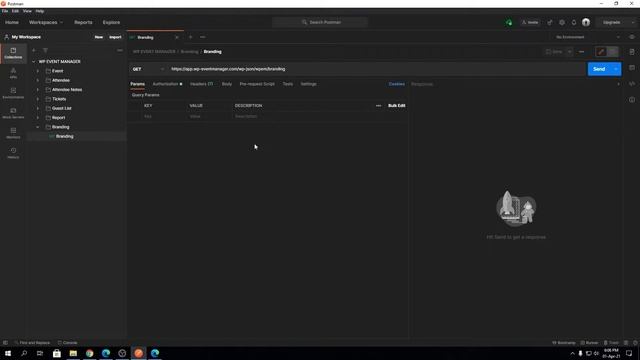Screen dimensions: 640x360
Task: Open the tab overflow three-dot menu
Action: (202, 37)
